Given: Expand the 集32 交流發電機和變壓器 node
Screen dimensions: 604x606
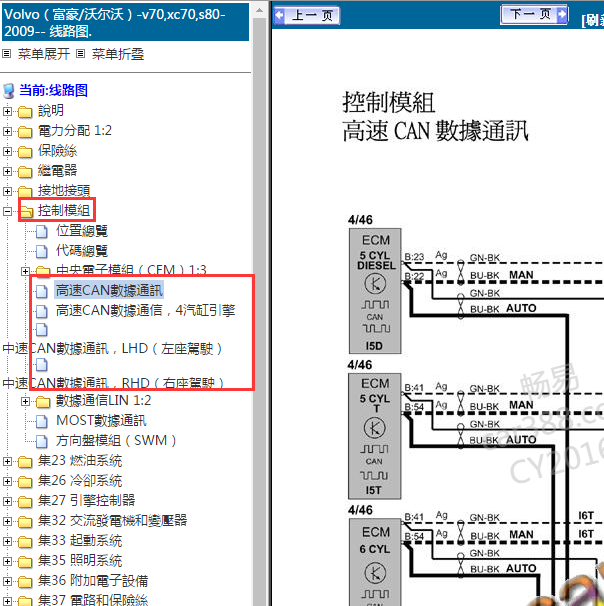Looking at the screenshot, I should [7, 521].
